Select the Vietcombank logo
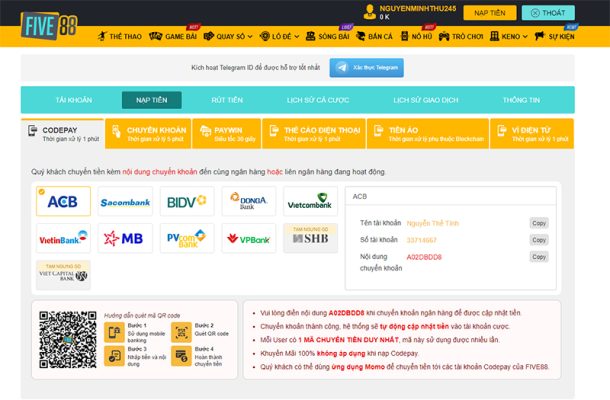Viewport: 610px width, 400px height. point(310,201)
